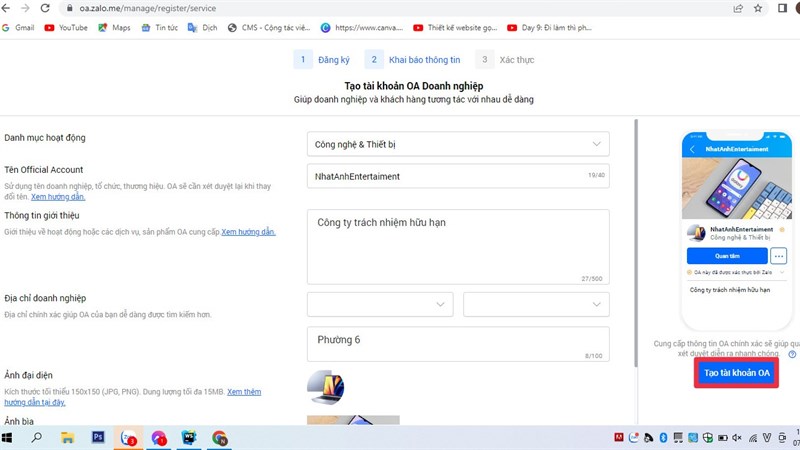Open Windows search from taskbar
800x450 pixels.
[x=37, y=438]
